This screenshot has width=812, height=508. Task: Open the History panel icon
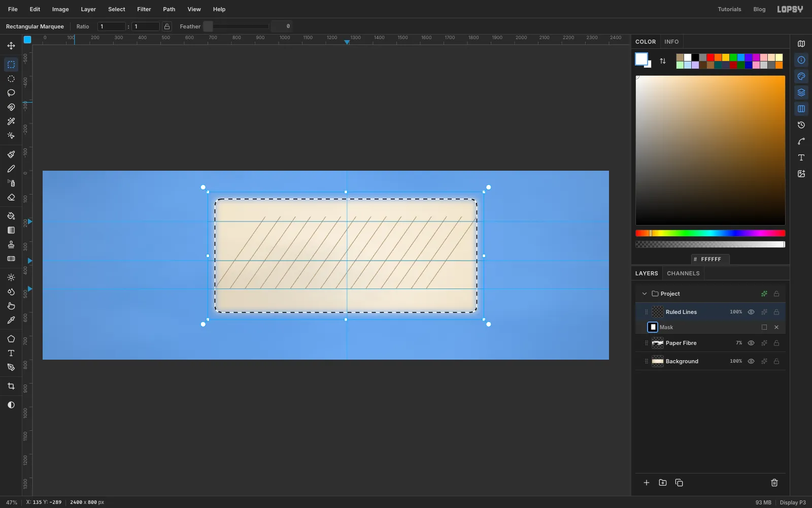801,125
